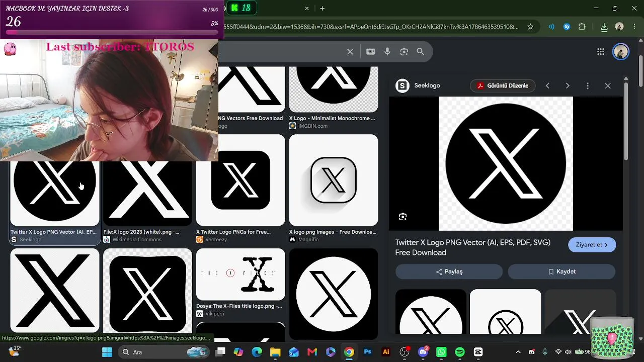Show hidden system tray icons

[x=518, y=352]
